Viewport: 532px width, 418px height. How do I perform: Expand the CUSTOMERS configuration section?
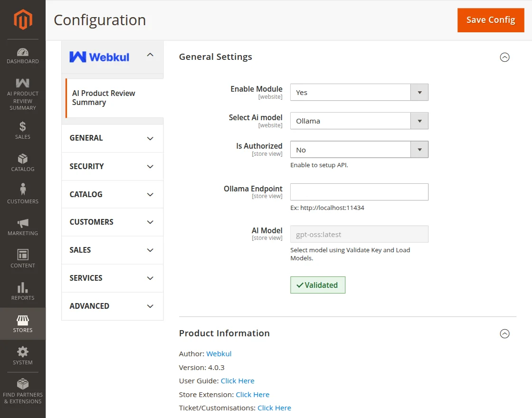coord(112,222)
